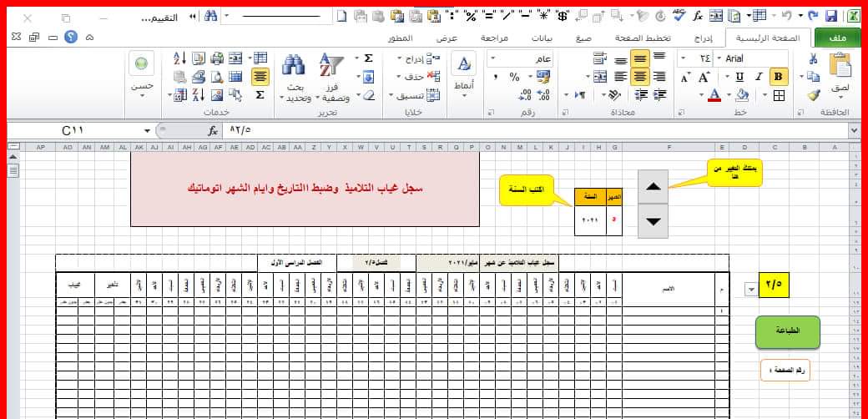Switch to the المطور Developer tab
This screenshot has height=419, width=868.
pyautogui.click(x=400, y=38)
